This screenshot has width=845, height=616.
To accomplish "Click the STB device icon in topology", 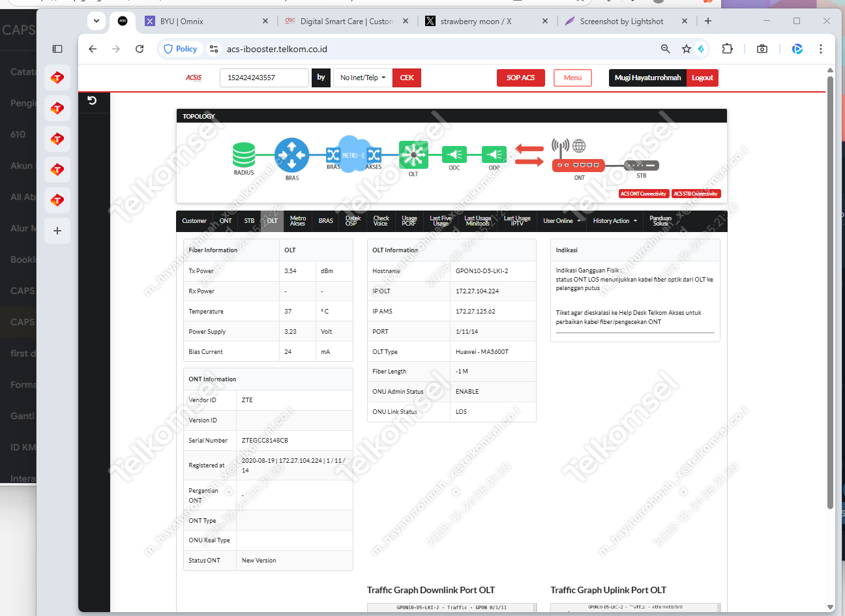I will [x=642, y=166].
